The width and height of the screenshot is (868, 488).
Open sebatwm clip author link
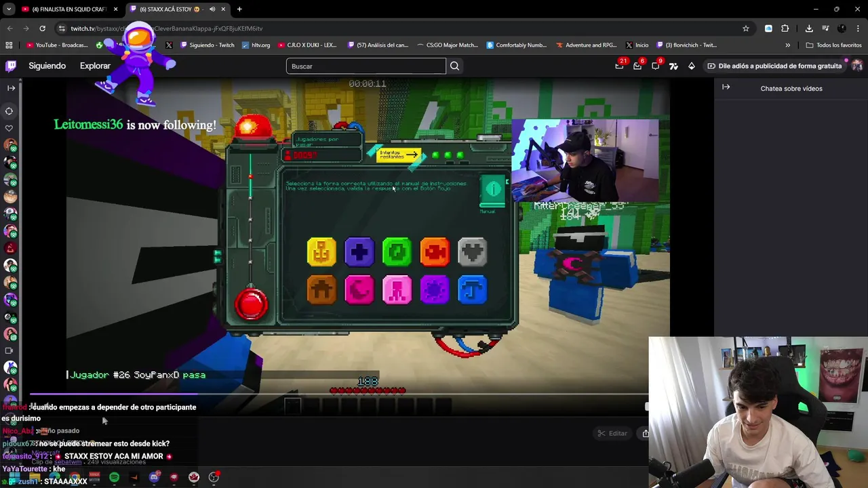[x=67, y=462]
